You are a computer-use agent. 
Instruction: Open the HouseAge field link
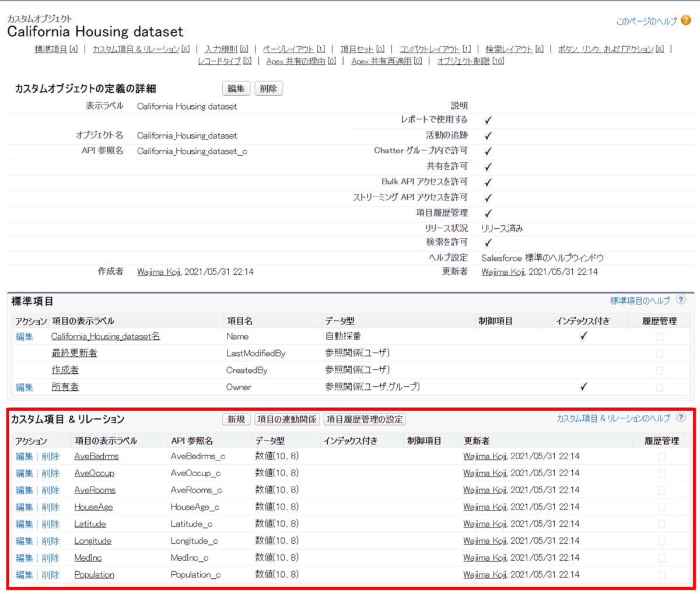pyautogui.click(x=93, y=507)
